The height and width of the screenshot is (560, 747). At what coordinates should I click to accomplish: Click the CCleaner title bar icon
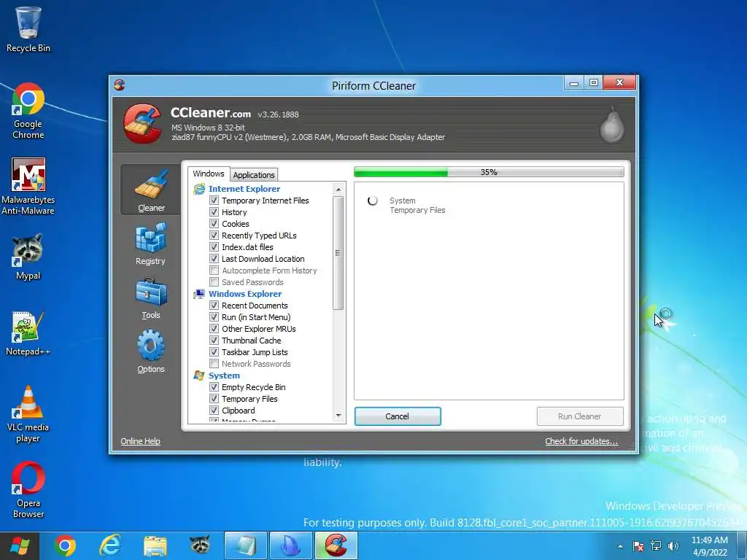[x=119, y=85]
